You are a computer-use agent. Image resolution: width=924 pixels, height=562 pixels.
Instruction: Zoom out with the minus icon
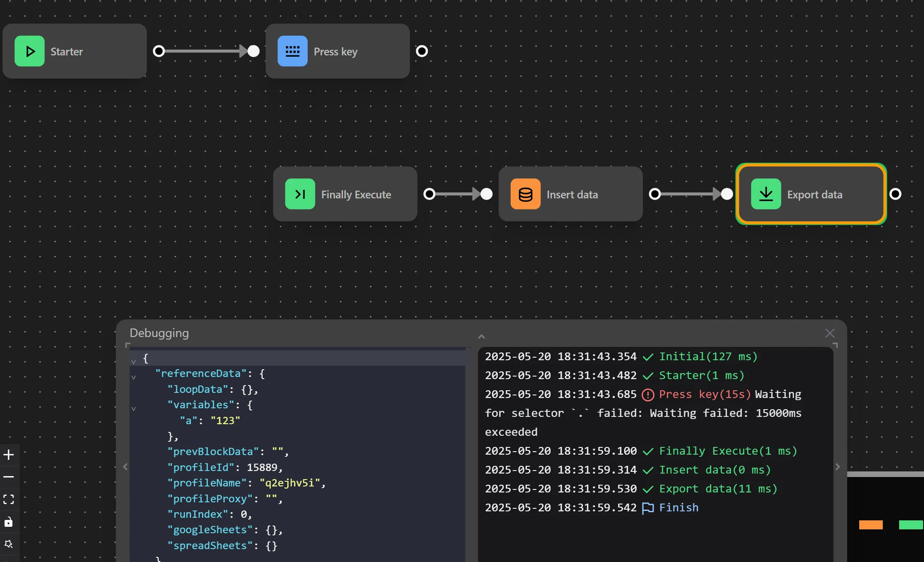point(9,477)
